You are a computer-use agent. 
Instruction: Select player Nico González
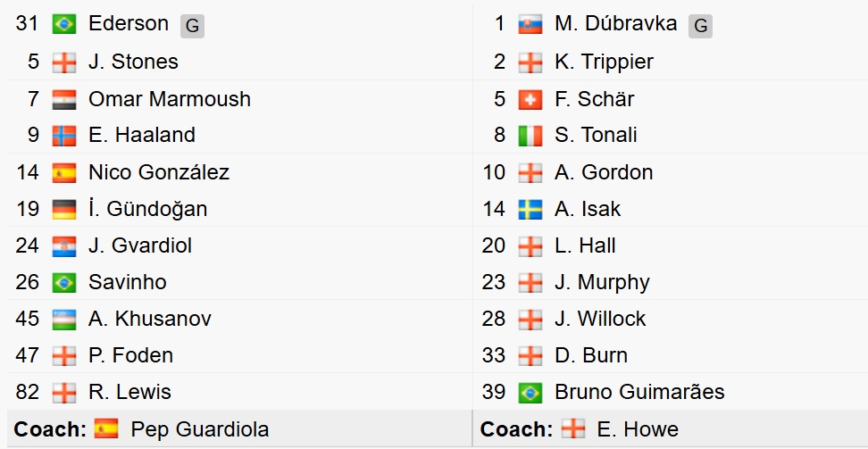click(159, 172)
